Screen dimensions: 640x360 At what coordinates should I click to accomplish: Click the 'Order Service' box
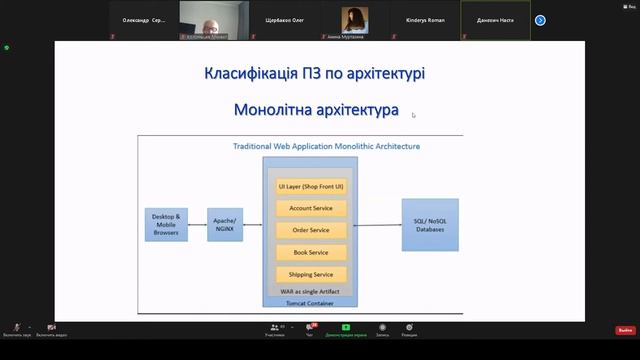(x=311, y=230)
